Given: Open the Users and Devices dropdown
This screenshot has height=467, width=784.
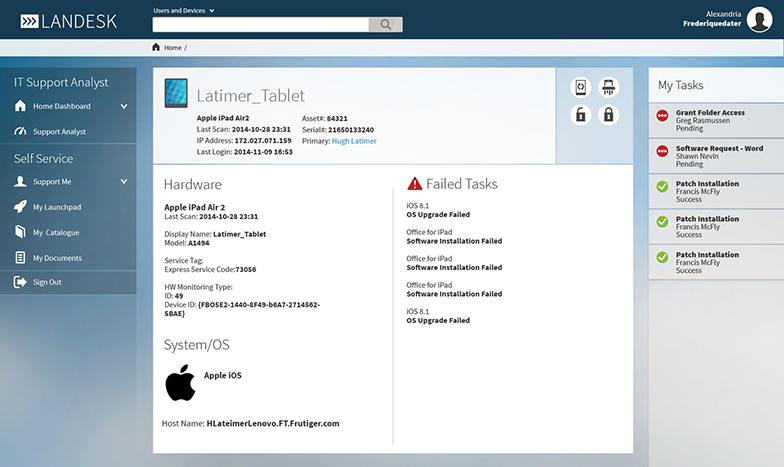Looking at the screenshot, I should [x=184, y=10].
